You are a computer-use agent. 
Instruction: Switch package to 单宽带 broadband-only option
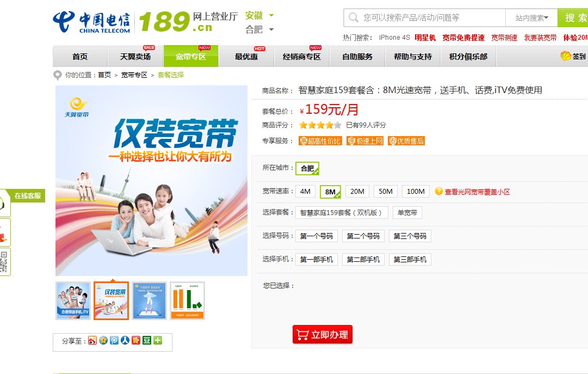pyautogui.click(x=407, y=212)
